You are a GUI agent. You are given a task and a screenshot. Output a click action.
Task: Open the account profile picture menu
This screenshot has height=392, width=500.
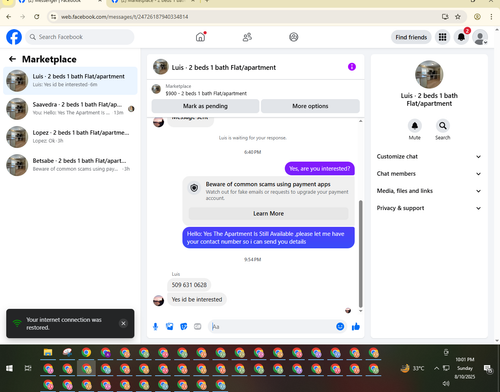coord(480,37)
